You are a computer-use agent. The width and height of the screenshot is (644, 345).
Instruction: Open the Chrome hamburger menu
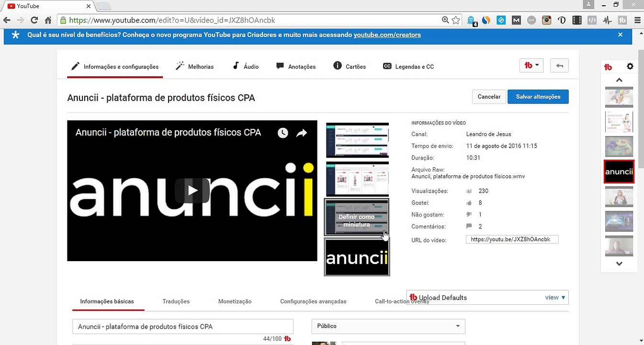pos(637,21)
